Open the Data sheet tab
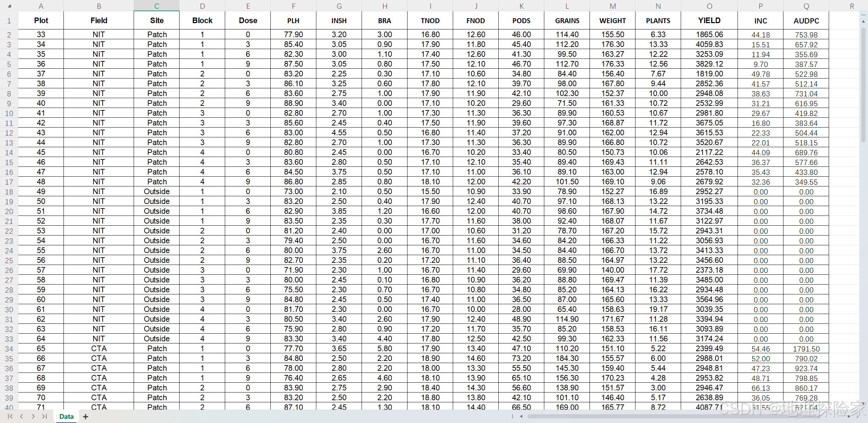This screenshot has height=423, width=868. tap(66, 416)
